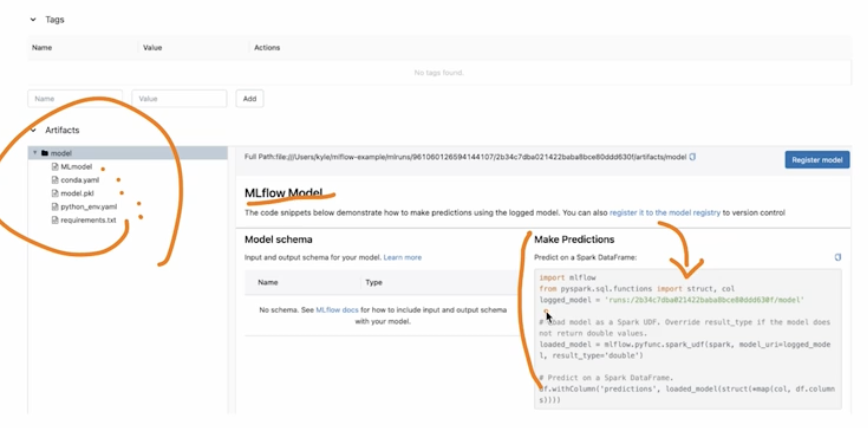
Task: Click the 'import mlflow' code line
Action: coord(567,277)
